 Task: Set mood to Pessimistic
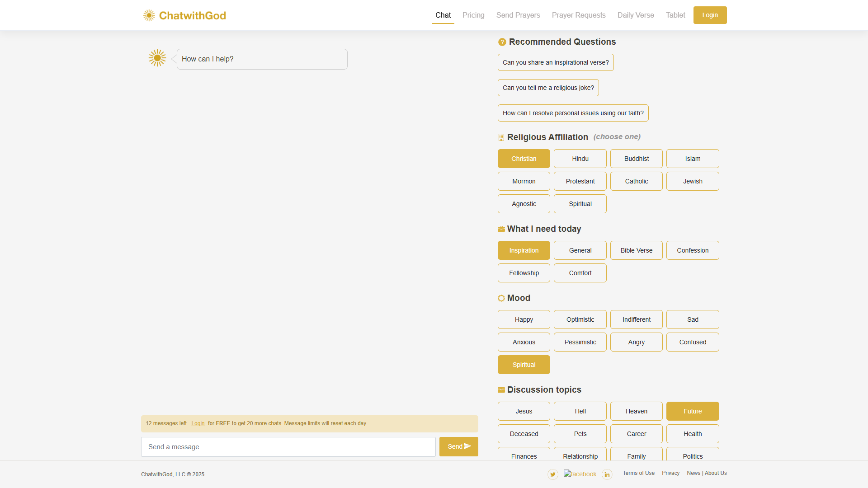[x=580, y=342]
